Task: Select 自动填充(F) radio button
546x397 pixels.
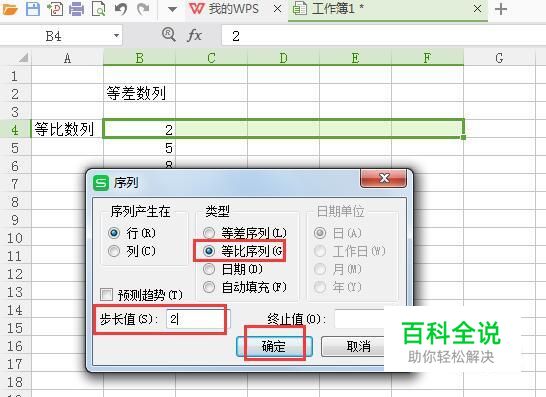Action: click(x=209, y=287)
